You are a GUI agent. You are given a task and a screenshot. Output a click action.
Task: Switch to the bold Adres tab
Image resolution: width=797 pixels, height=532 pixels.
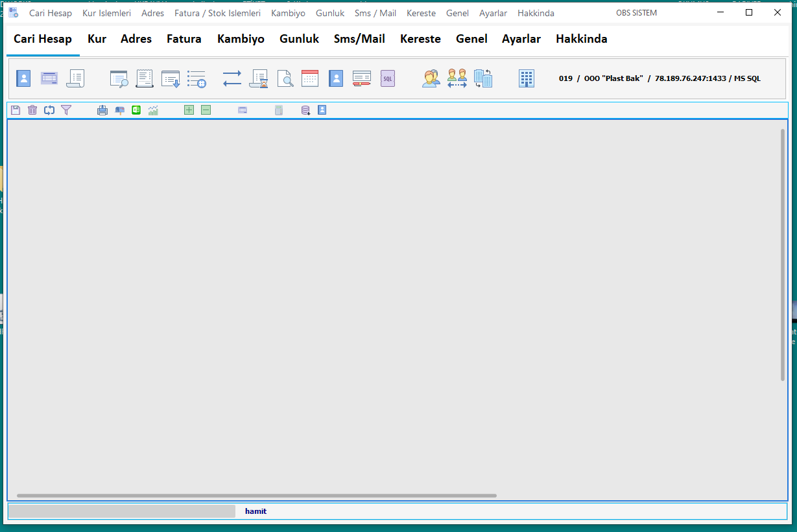pos(136,39)
